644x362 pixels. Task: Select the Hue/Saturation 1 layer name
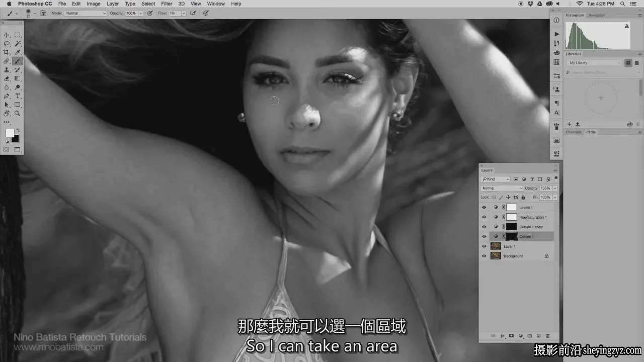(x=533, y=217)
